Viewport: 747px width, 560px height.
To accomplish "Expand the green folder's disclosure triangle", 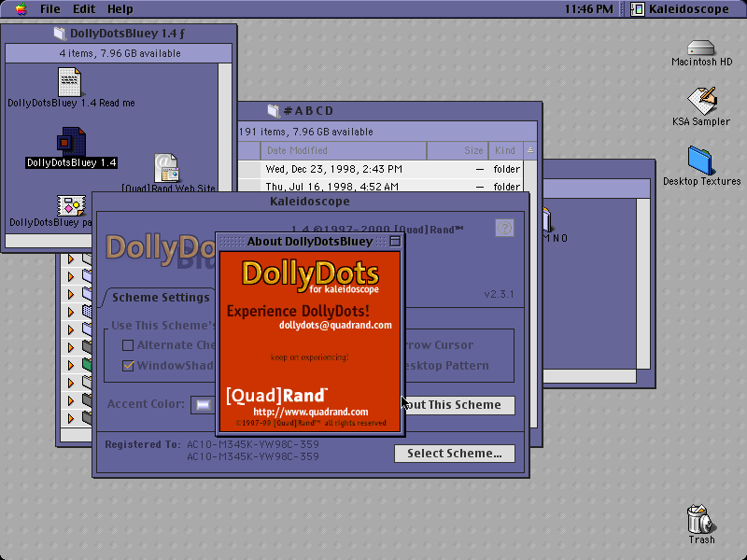I will [x=71, y=365].
